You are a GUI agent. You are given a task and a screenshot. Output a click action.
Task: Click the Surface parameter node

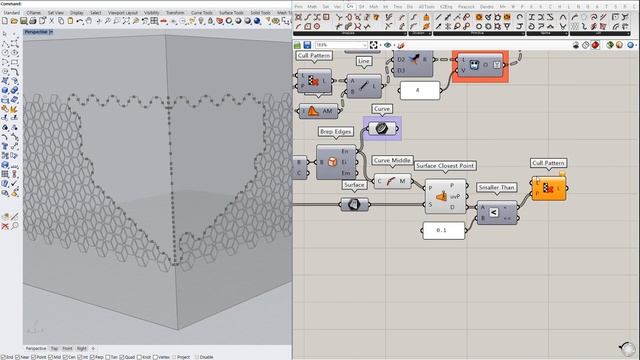coord(354,204)
